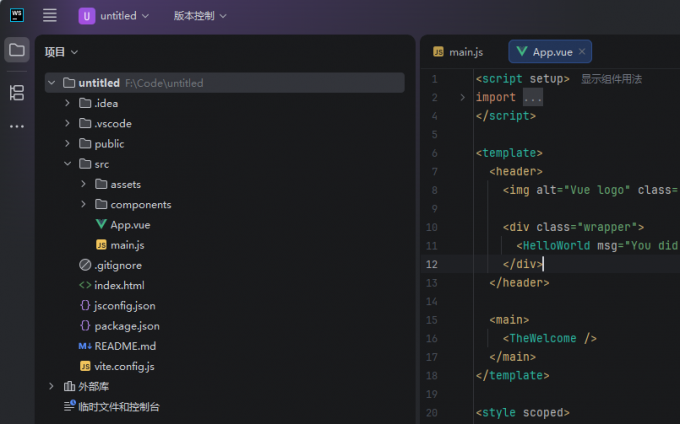The width and height of the screenshot is (680, 424).
Task: Select App.vue in the project tree
Action: click(x=130, y=225)
